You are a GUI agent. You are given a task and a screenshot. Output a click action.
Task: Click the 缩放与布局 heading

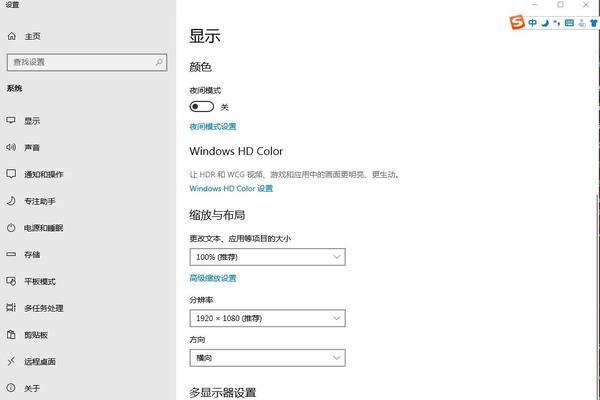(217, 215)
